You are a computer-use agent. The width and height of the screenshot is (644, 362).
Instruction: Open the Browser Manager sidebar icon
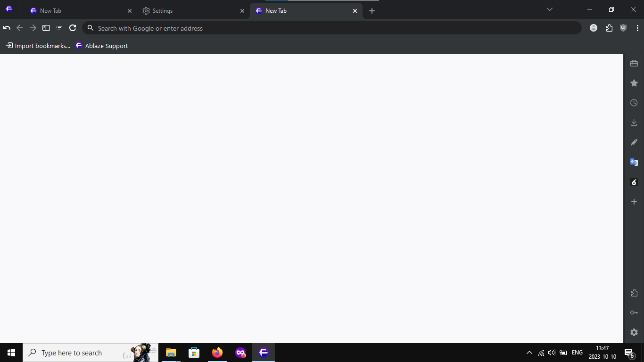(x=634, y=63)
